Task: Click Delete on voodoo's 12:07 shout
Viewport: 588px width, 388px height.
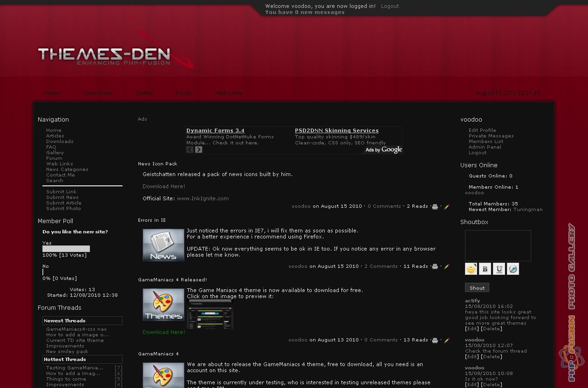Action: pos(492,357)
